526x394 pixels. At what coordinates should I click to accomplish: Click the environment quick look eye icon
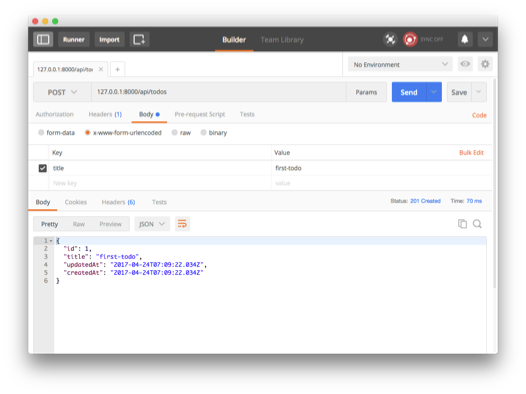point(465,64)
